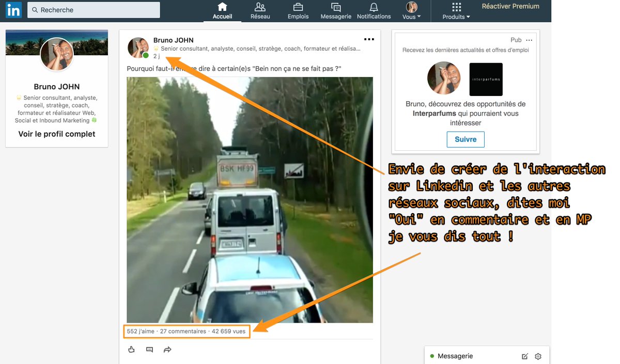Click the LinkedIn logo icon
This screenshot has height=364, width=620.
click(x=13, y=10)
